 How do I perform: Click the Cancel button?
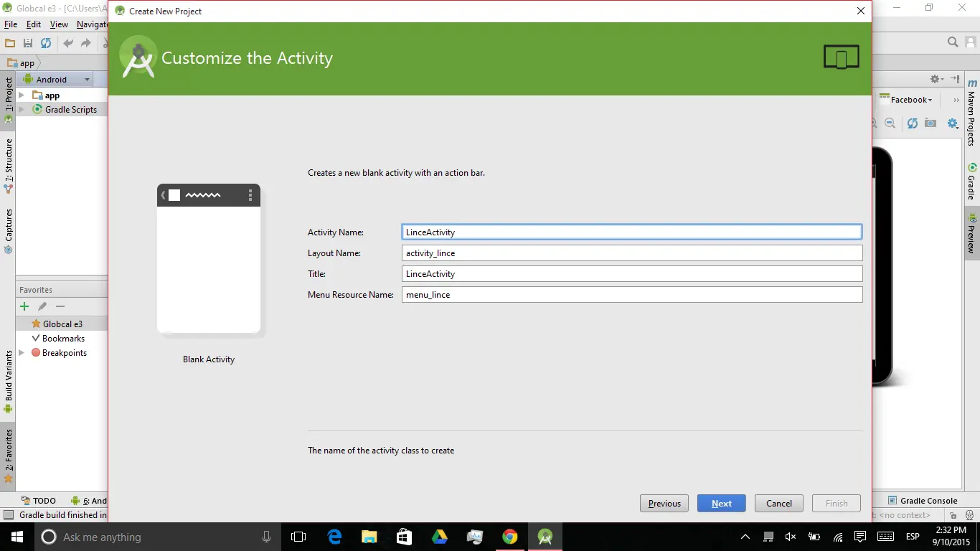[x=779, y=503]
